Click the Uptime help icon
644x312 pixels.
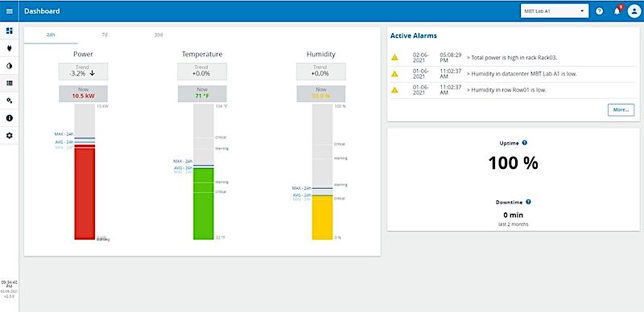tap(525, 143)
